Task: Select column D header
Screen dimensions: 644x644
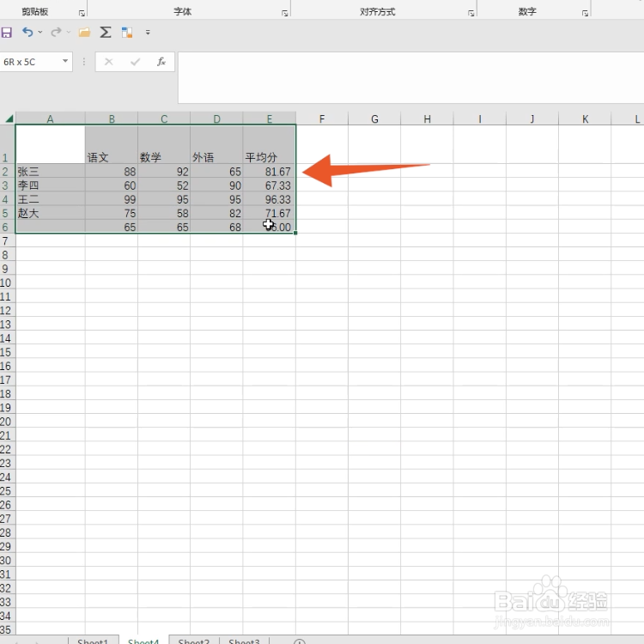Action: pyautogui.click(x=216, y=118)
